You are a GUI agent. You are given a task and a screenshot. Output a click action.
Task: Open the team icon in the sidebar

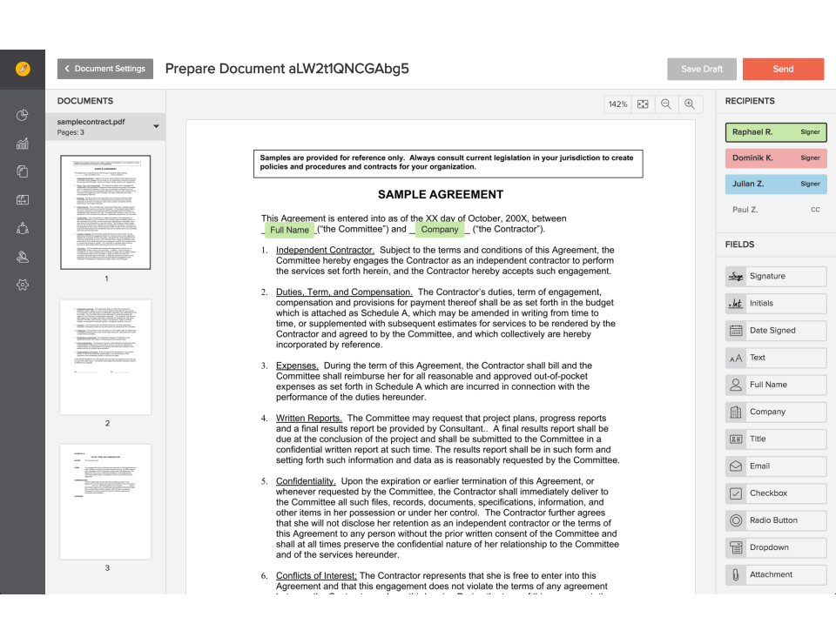tap(23, 228)
